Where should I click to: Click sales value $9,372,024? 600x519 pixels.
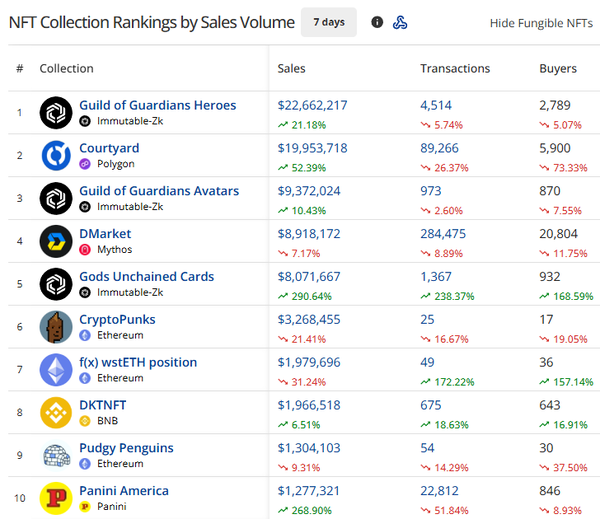click(x=309, y=191)
